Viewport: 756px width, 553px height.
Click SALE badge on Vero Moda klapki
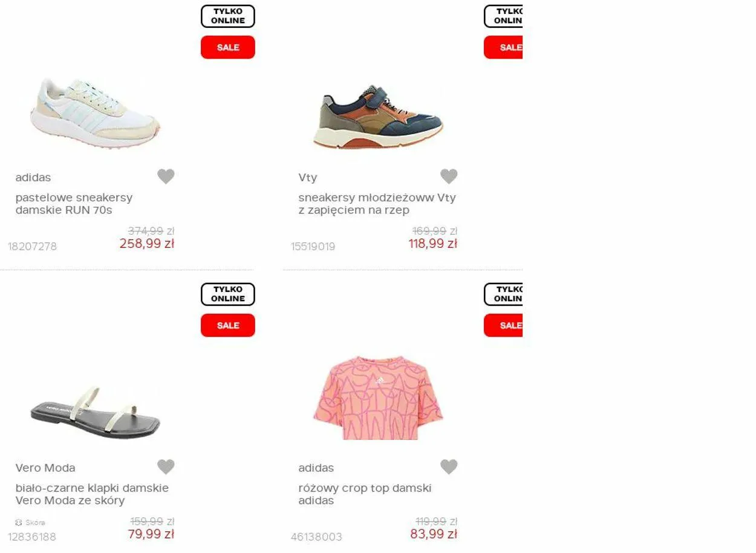point(228,325)
